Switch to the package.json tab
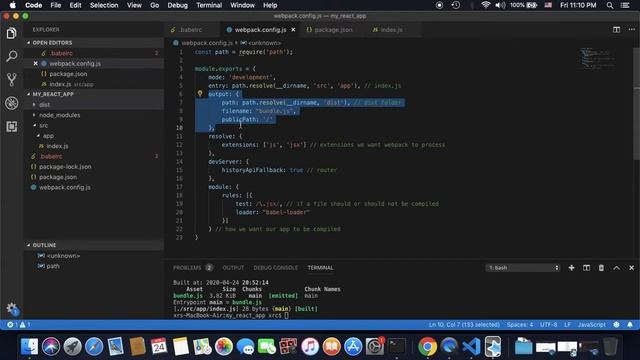 click(x=333, y=30)
